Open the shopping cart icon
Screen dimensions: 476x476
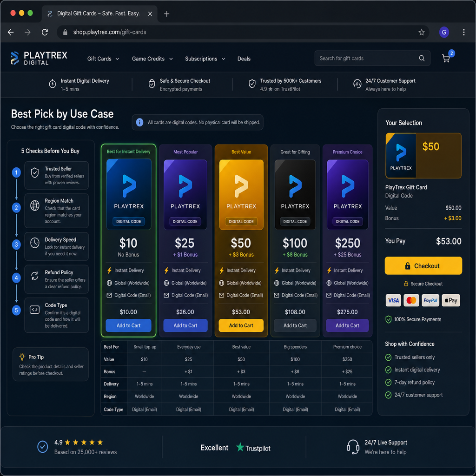446,58
